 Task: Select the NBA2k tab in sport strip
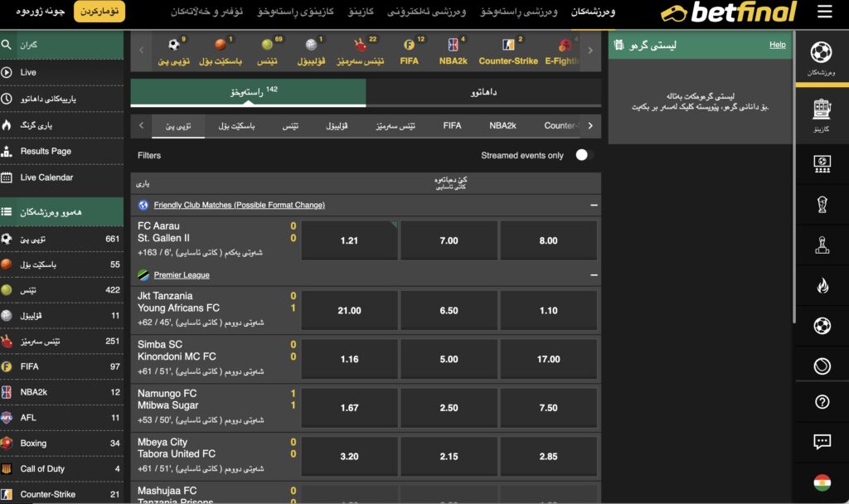coord(502,126)
